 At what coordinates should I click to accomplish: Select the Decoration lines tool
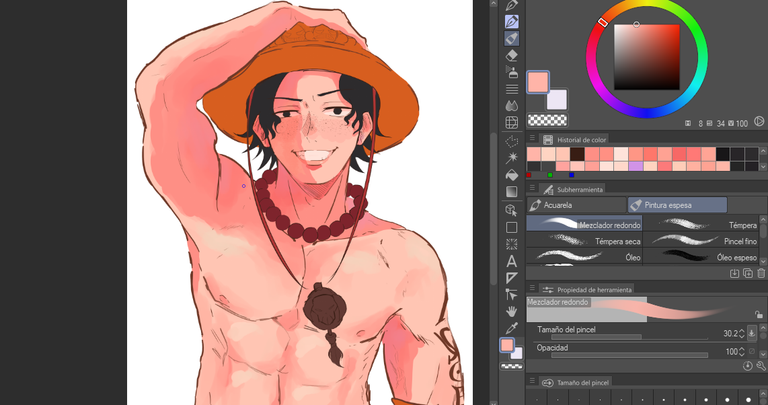click(512, 89)
